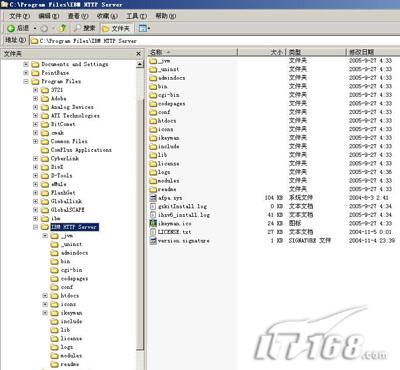Collapse the Program Files tree node
400x370 pixels.
[x=26, y=81]
